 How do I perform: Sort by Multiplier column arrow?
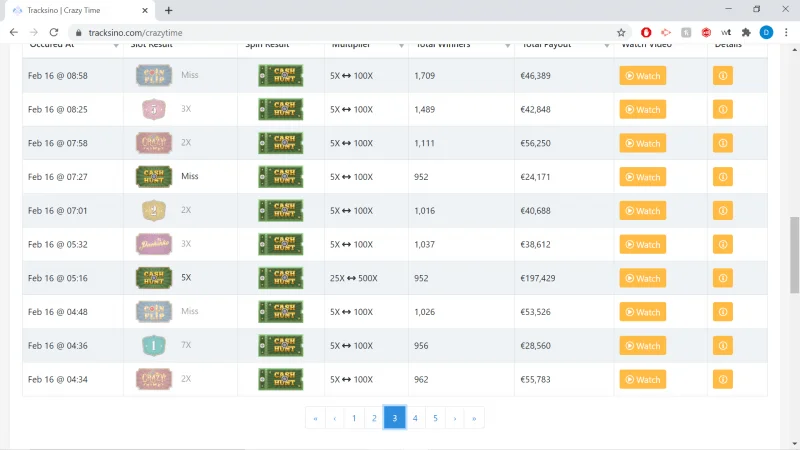[401, 45]
